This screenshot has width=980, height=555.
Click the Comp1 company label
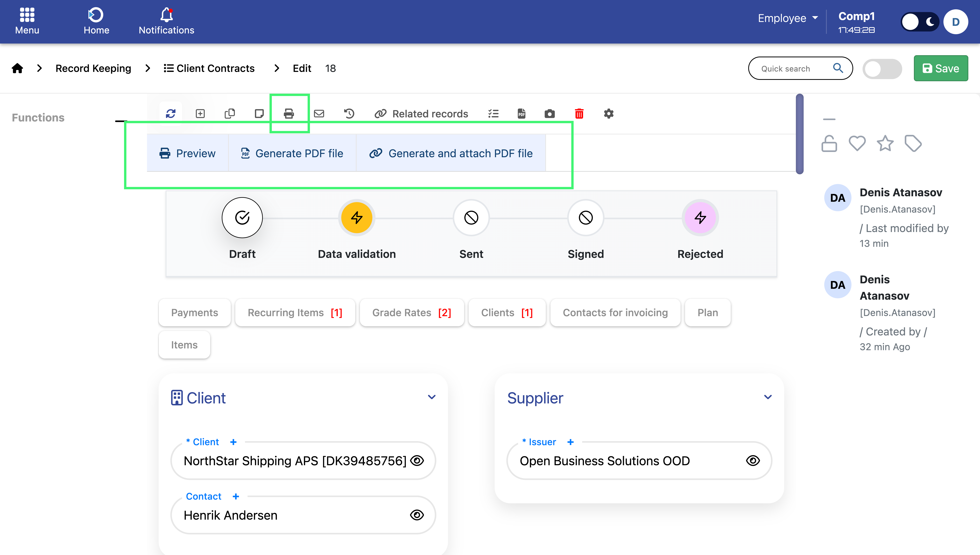tap(857, 16)
